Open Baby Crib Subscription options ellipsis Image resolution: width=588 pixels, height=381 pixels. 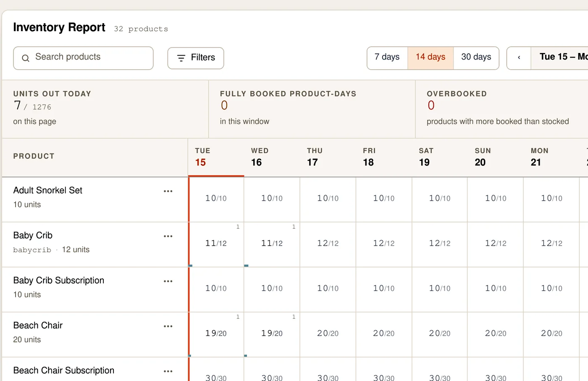point(168,281)
